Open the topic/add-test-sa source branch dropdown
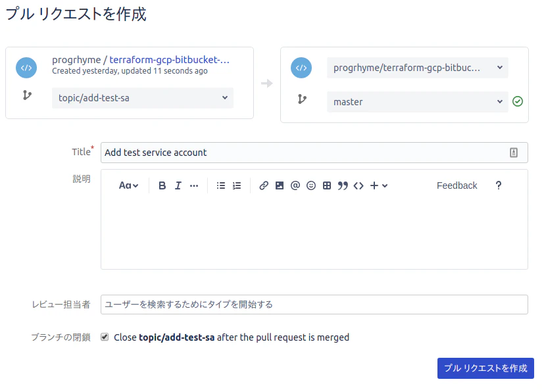This screenshot has width=544, height=392. click(143, 98)
